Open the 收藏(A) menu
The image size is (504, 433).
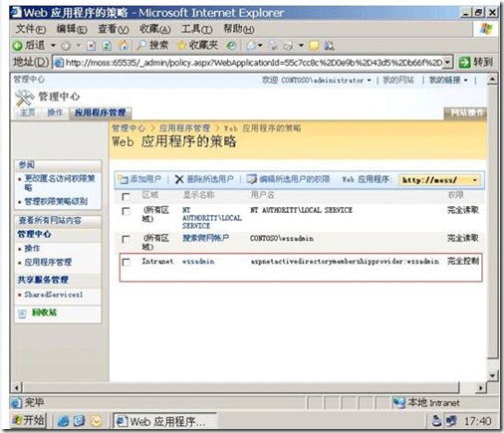point(155,29)
